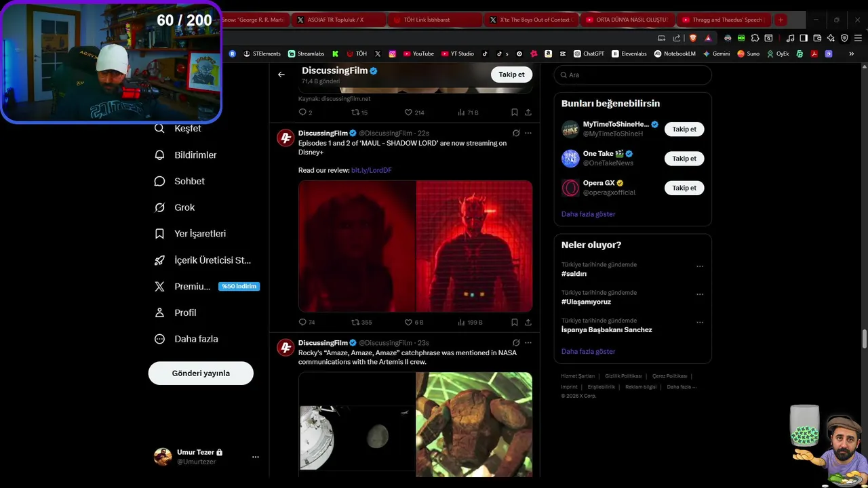Open the right red Maul hologram image

474,246
